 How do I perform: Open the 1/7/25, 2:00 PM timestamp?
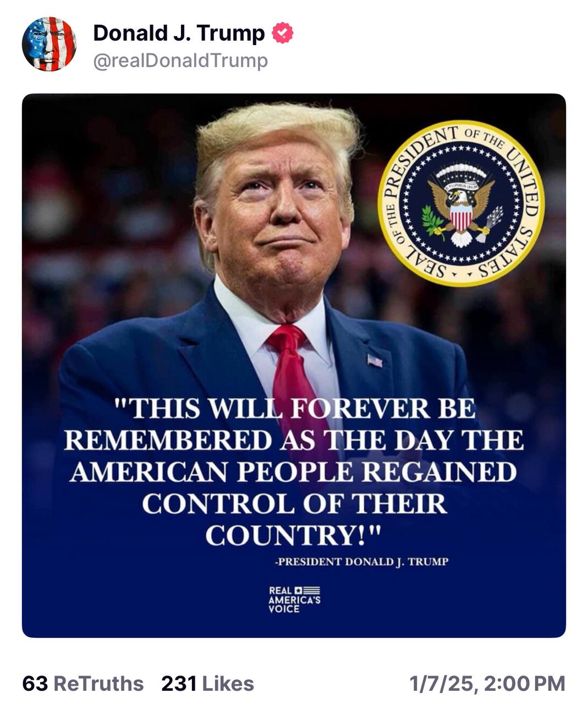(x=487, y=684)
